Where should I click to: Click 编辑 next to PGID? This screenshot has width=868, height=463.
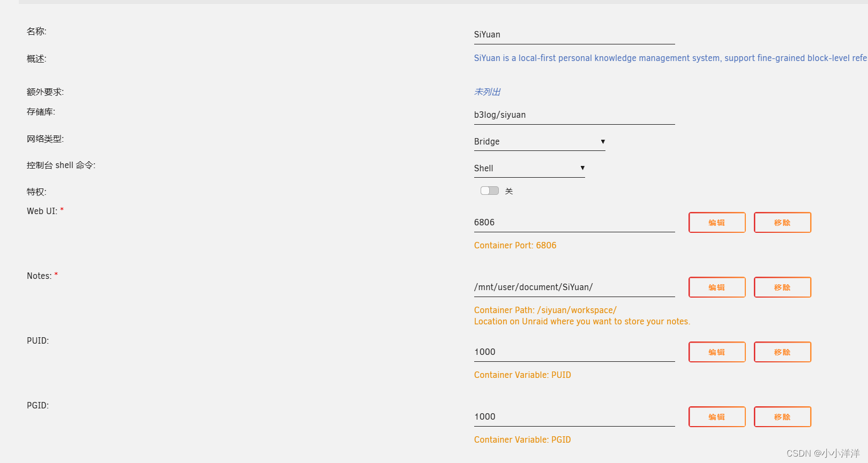pyautogui.click(x=717, y=416)
